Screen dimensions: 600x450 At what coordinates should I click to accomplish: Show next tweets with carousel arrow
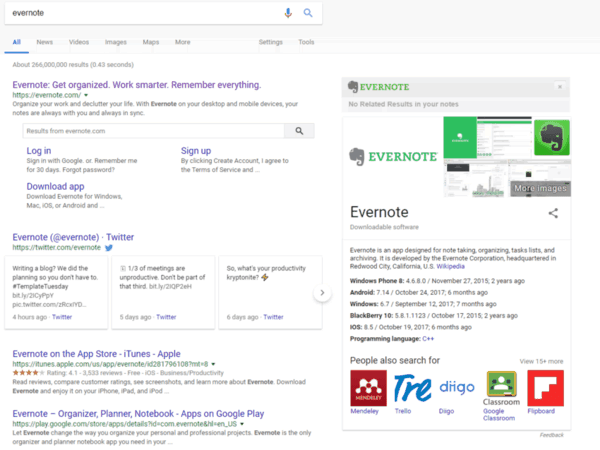[322, 293]
